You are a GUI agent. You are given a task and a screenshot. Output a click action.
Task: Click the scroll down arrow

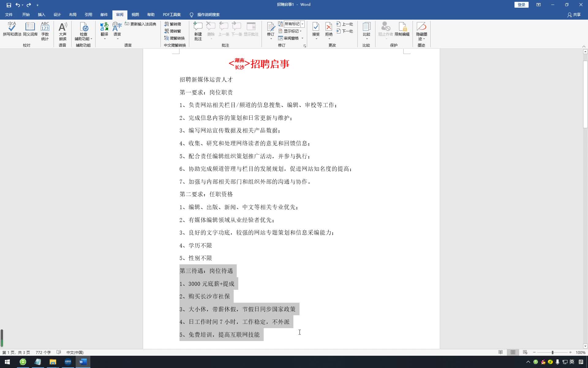(585, 346)
